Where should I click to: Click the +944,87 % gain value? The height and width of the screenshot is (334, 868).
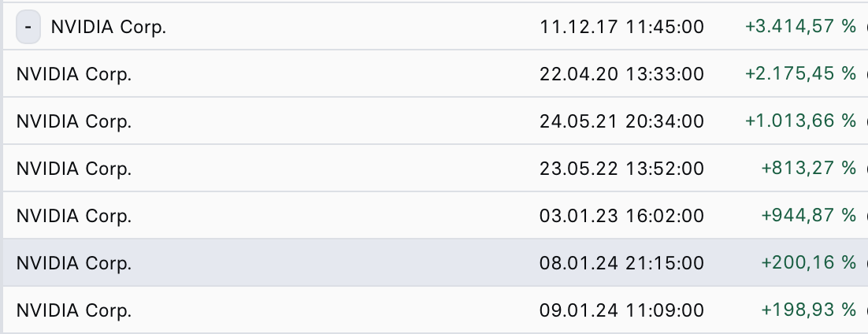[x=808, y=216]
